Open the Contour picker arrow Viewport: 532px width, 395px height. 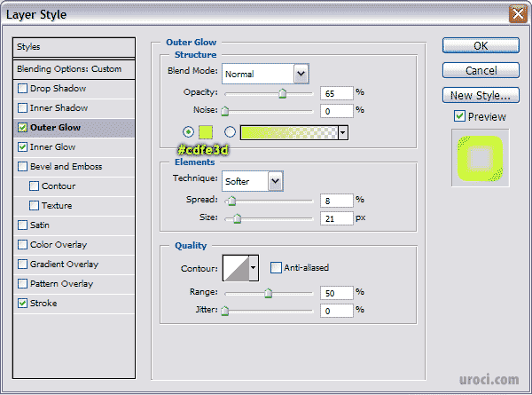(x=254, y=268)
